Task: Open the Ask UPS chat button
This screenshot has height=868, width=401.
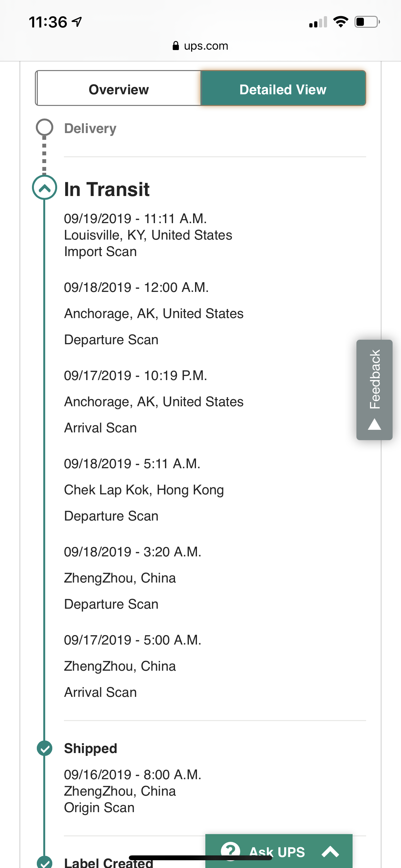Action: click(x=279, y=851)
